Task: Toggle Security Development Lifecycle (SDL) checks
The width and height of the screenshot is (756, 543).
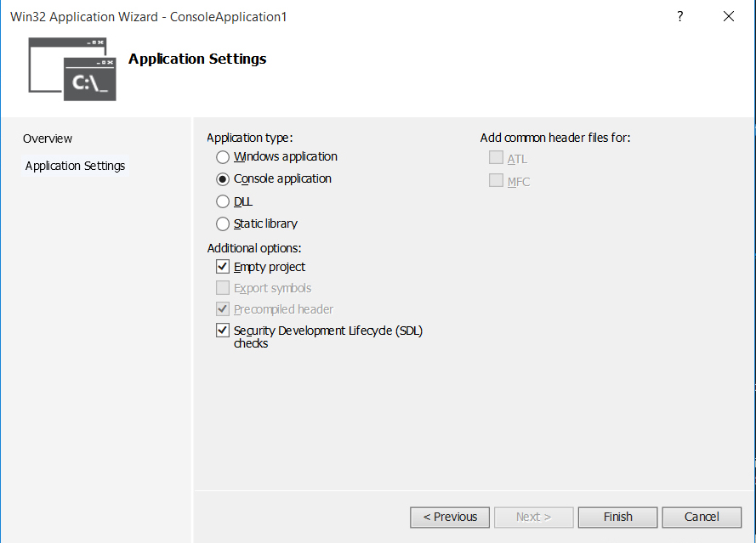Action: (222, 331)
